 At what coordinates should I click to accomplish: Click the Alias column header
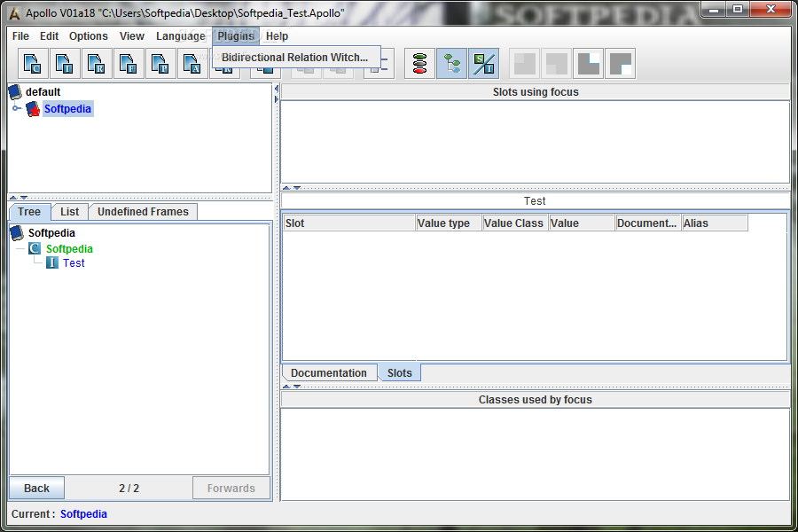715,223
